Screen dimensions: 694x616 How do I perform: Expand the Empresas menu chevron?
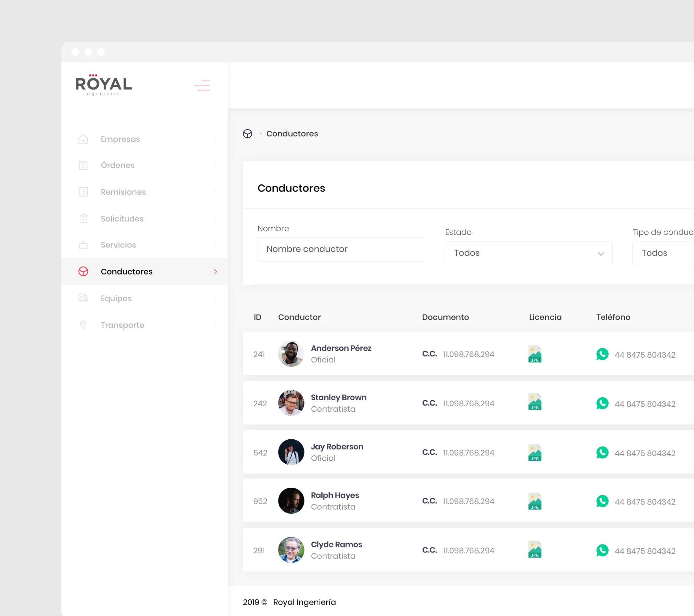click(215, 139)
